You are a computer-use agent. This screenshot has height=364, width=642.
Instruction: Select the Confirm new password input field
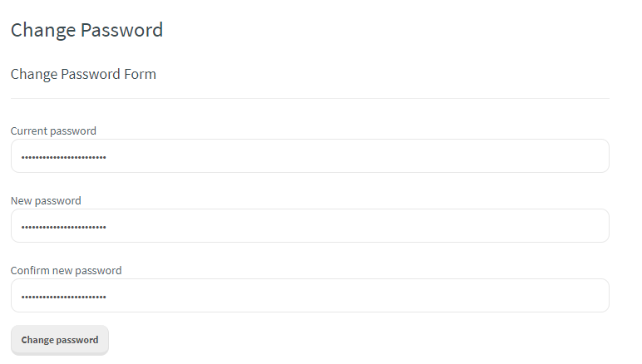(x=309, y=296)
